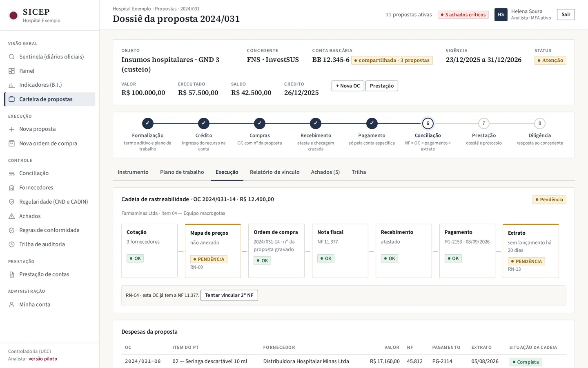Click the + Nova OC button
This screenshot has width=588, height=368.
tap(348, 86)
